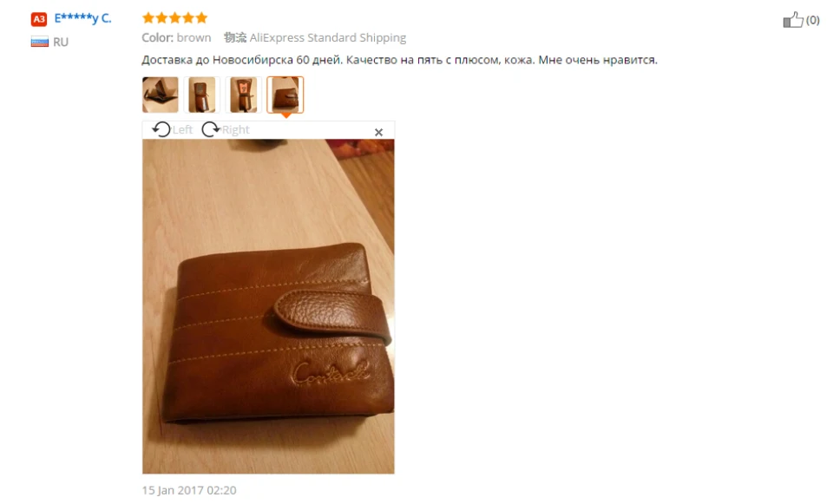Click AliExpress Standard Shipping text
The height and width of the screenshot is (504, 833).
(x=328, y=37)
